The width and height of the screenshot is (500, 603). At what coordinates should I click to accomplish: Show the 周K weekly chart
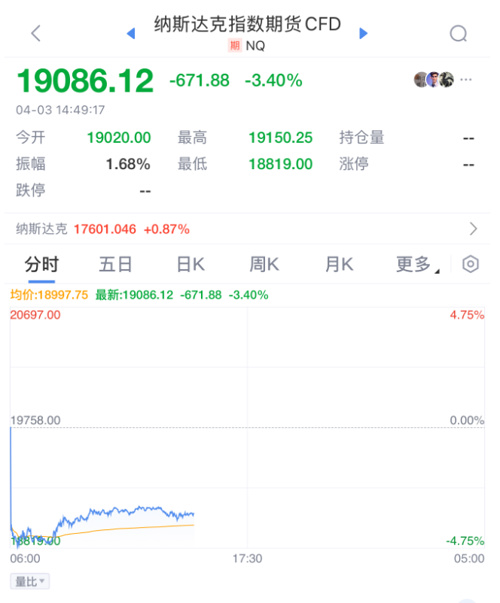(x=264, y=265)
